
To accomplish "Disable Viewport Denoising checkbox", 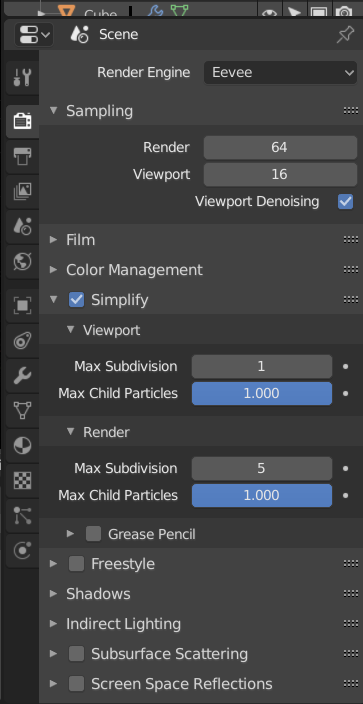I will point(345,201).
